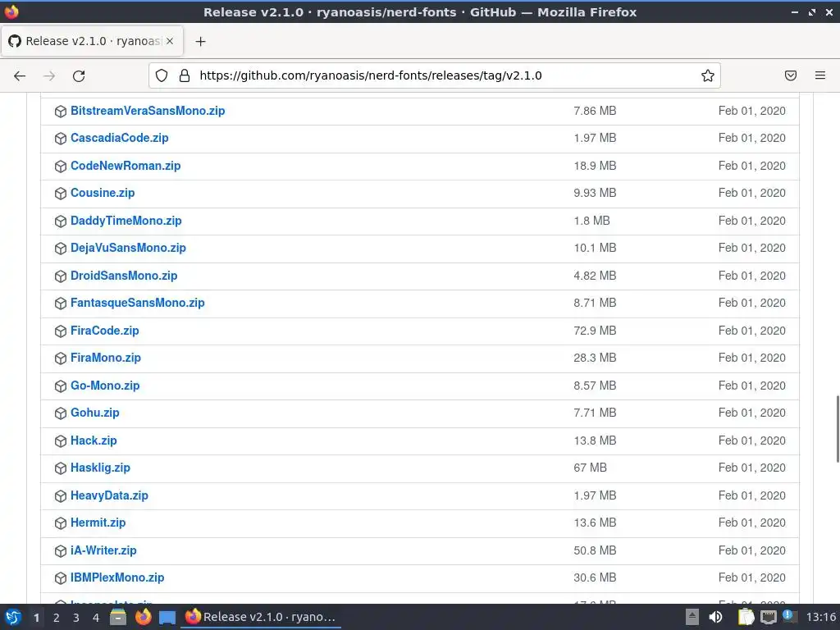This screenshot has width=840, height=630.
Task: Click the 13:16 clock
Action: click(x=820, y=617)
